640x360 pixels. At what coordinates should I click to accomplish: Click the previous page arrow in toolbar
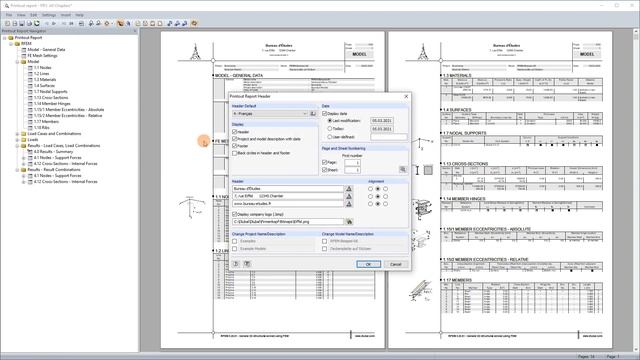(x=47, y=24)
